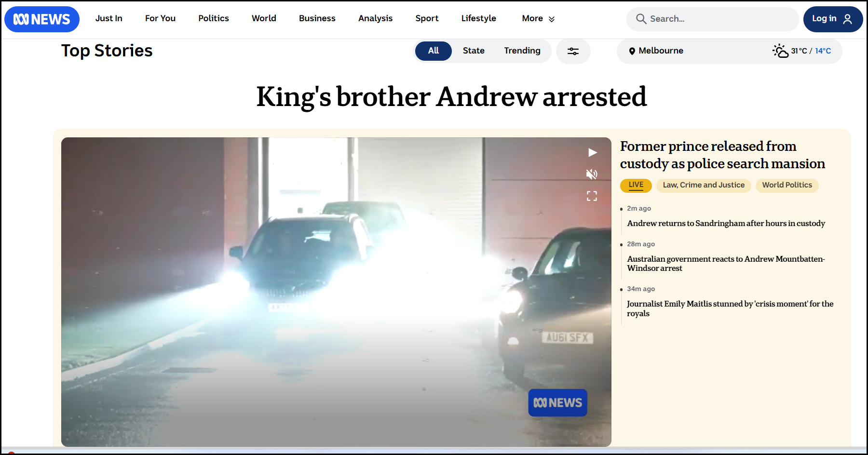
Task: Open the Law, Crime and Justice topic
Action: pyautogui.click(x=703, y=185)
